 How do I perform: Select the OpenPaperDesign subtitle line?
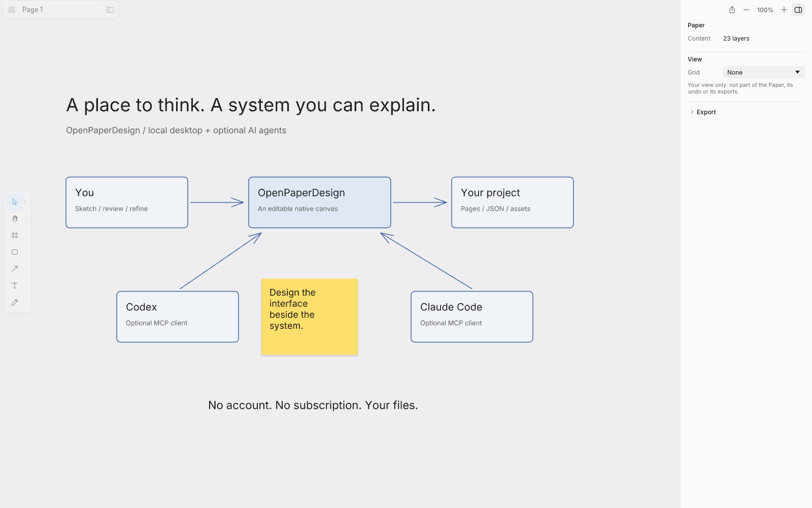(x=176, y=131)
